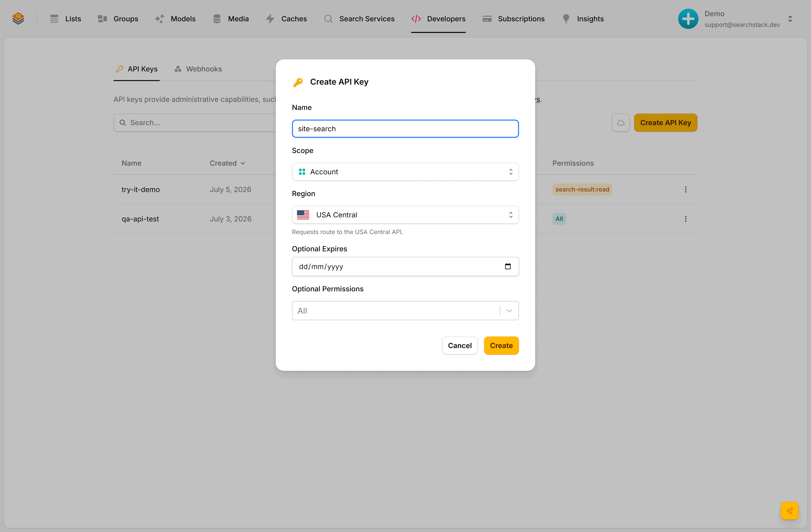Click the Create API Key button

pyautogui.click(x=666, y=123)
